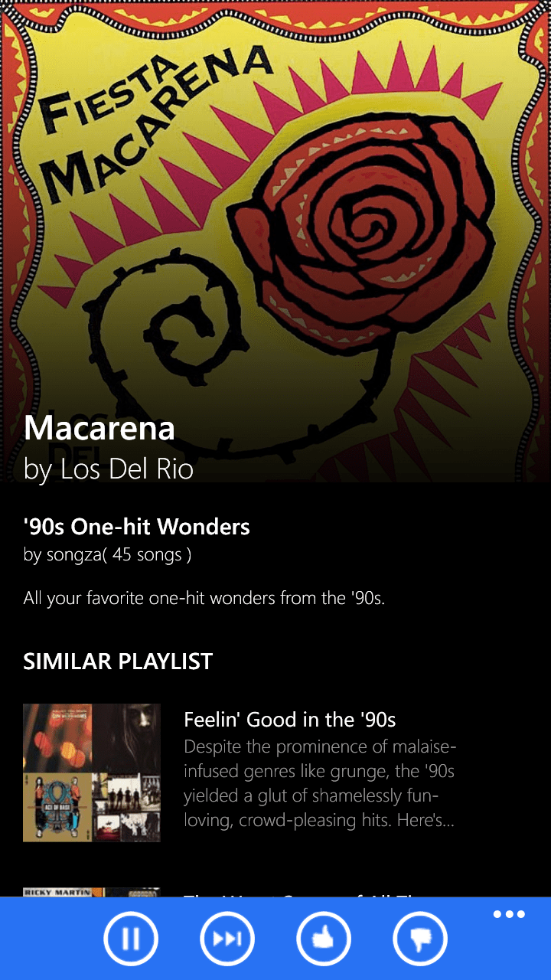Tap the 'by songza( 45 songs )' line
This screenshot has width=551, height=980.
[x=107, y=555]
